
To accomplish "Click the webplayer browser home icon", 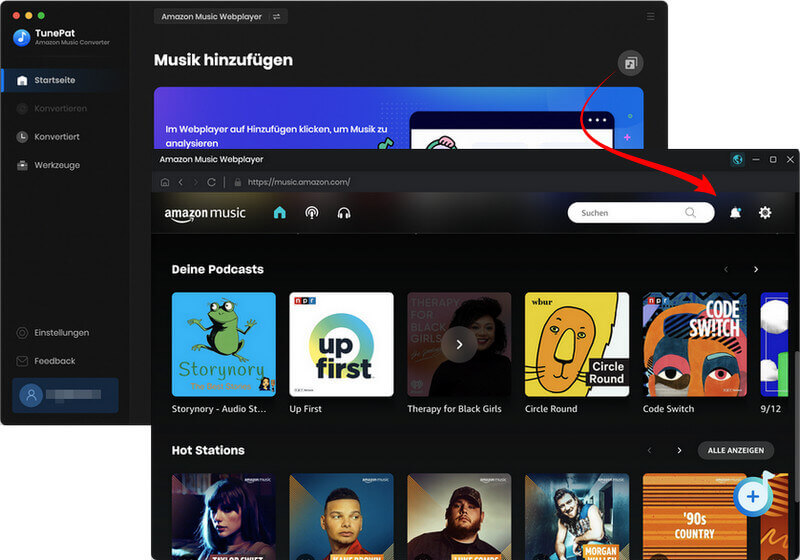I will (165, 182).
